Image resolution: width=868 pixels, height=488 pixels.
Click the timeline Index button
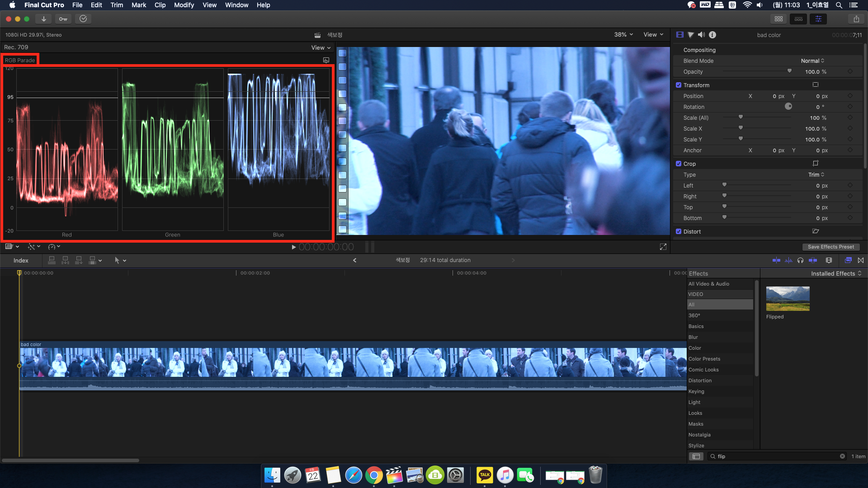pyautogui.click(x=21, y=260)
